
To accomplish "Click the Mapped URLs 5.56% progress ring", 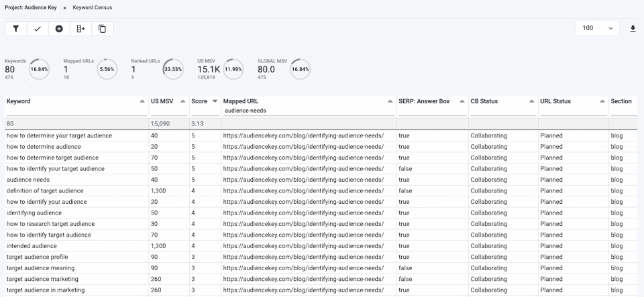I will point(107,69).
